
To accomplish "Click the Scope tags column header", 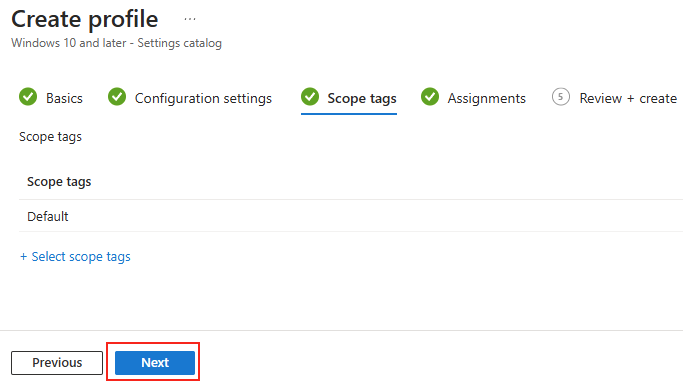I will 59,182.
